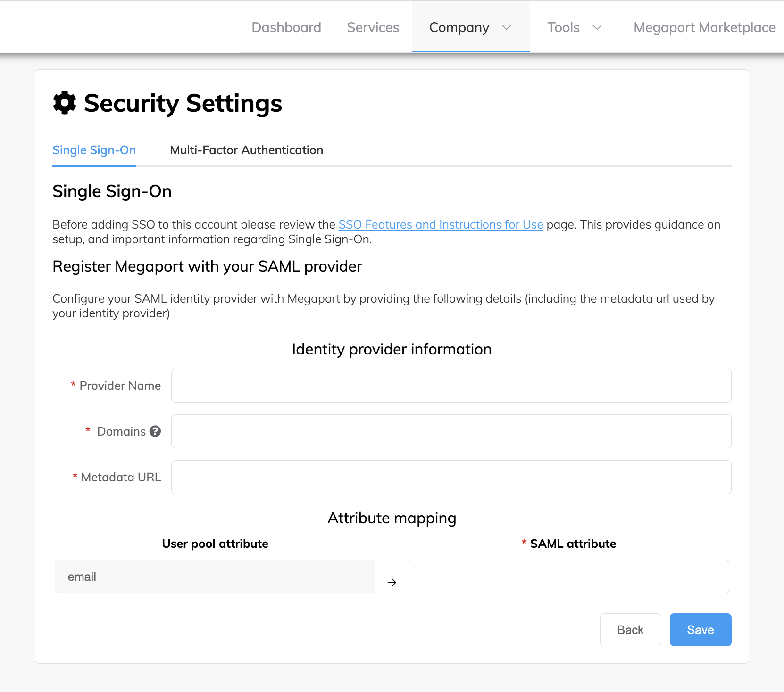This screenshot has width=784, height=692.
Task: Click the 'Provider Name' field label
Action: [x=120, y=386]
